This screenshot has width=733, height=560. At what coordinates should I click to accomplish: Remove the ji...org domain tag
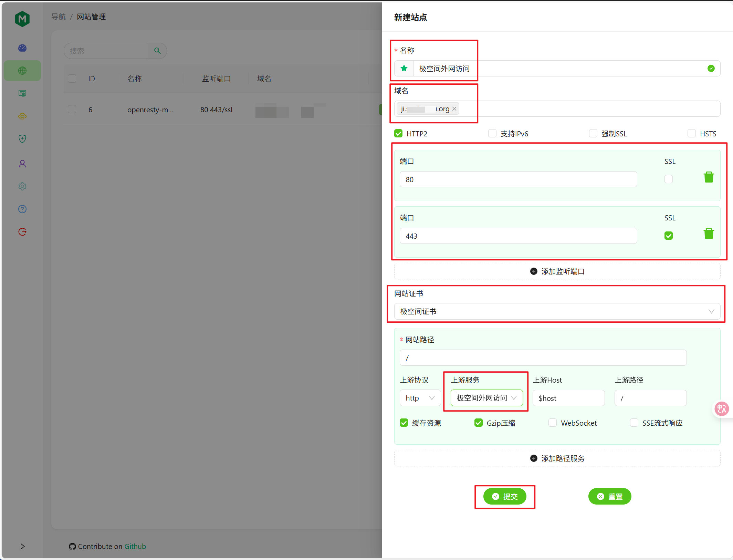454,108
